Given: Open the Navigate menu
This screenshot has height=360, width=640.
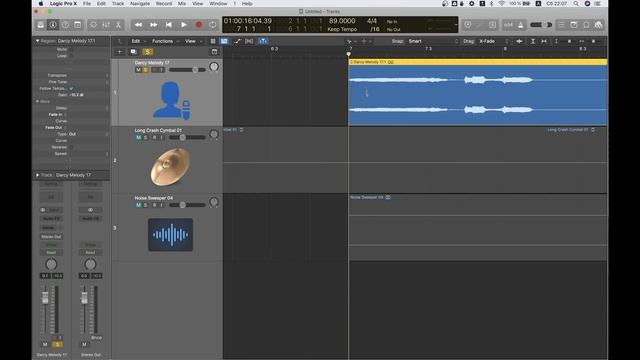Looking at the screenshot, I should point(140,4).
